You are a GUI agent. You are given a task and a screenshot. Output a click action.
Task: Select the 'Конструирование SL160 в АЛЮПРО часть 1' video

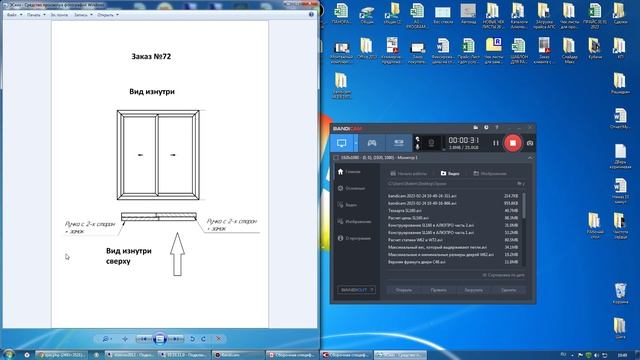(453, 233)
